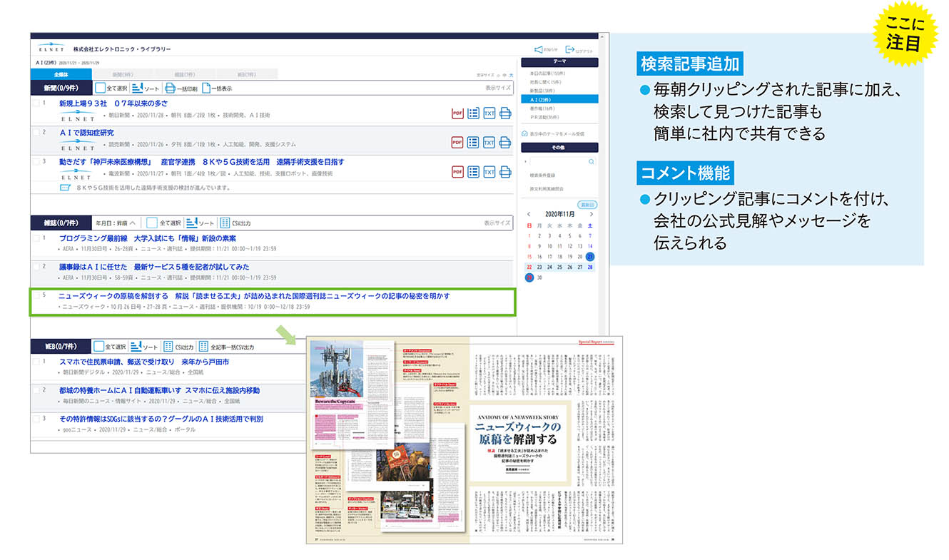Click ソート in 雑誌 toolbar

point(200,223)
